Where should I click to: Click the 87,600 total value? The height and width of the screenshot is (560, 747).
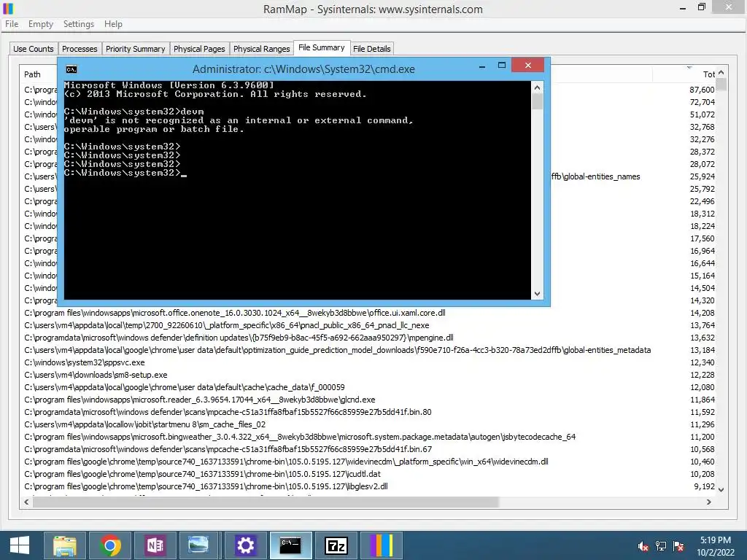702,90
